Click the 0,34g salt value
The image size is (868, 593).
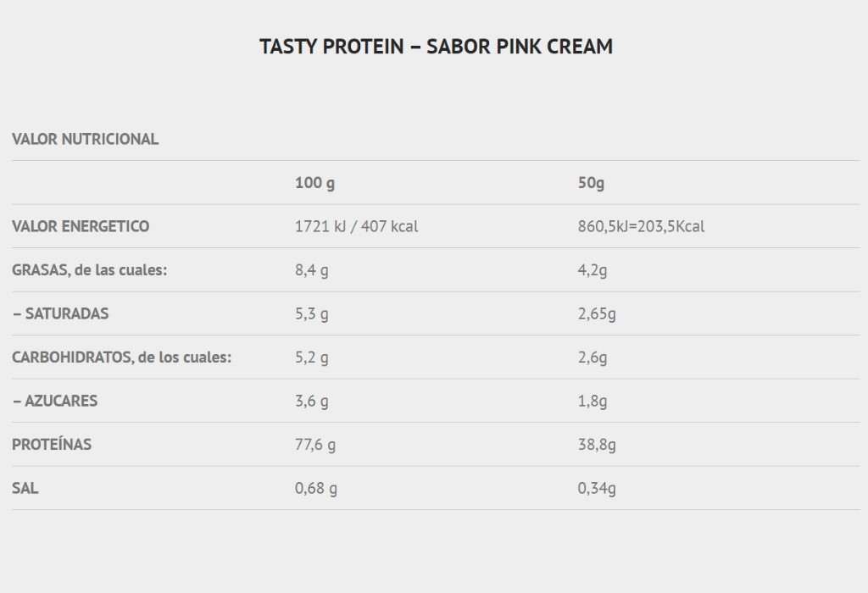click(597, 488)
